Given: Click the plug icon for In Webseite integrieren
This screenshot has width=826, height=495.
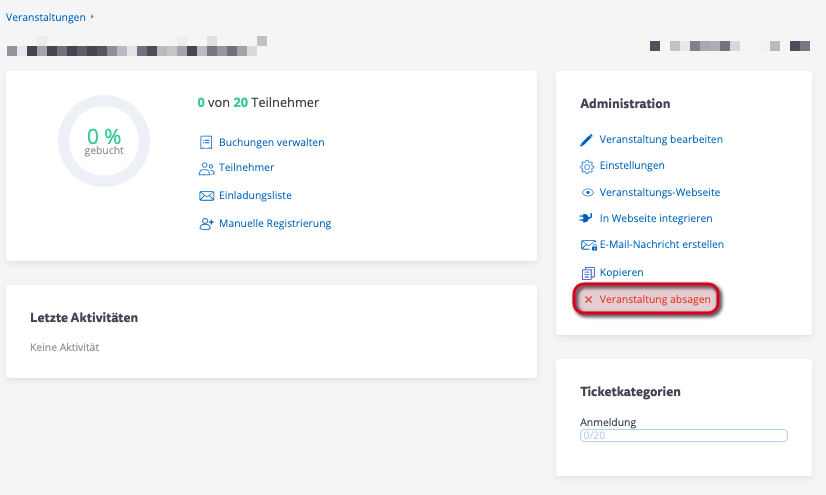Looking at the screenshot, I should [588, 218].
